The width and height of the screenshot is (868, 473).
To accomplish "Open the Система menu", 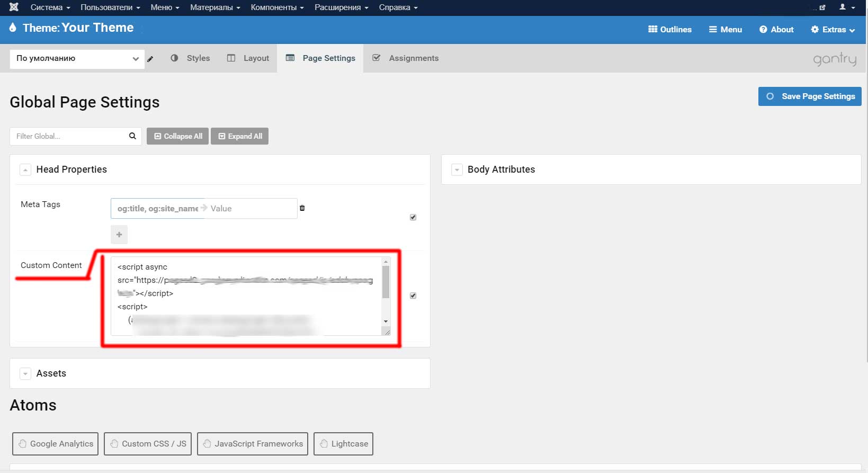I will click(x=50, y=7).
